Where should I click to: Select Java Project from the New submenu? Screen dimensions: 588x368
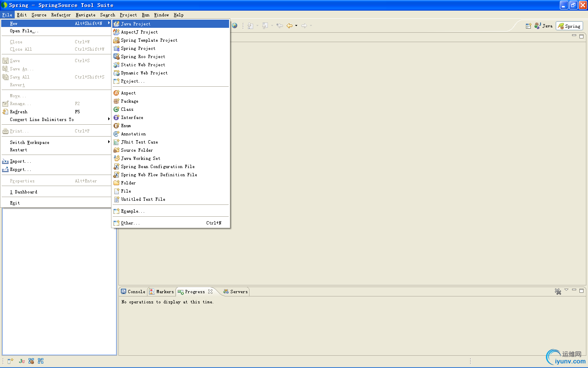171,24
